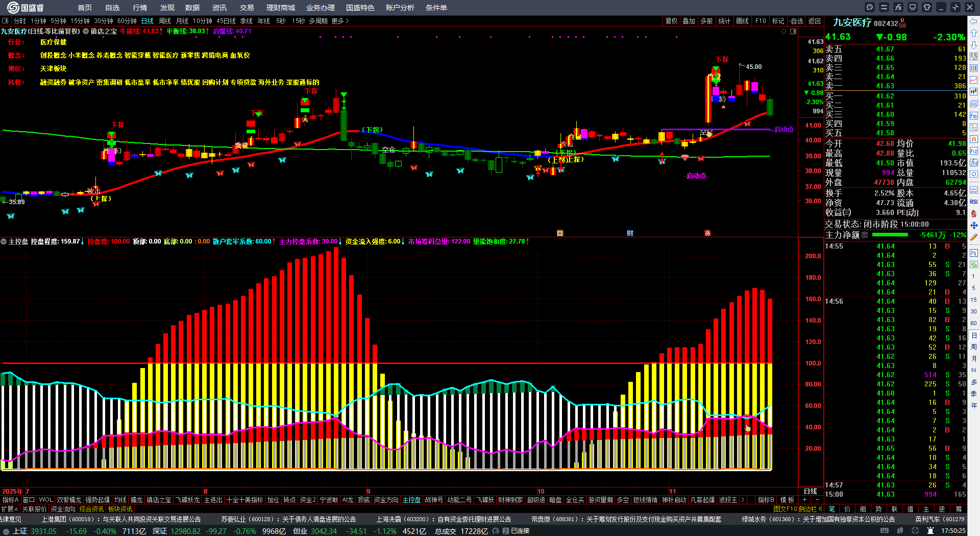The width and height of the screenshot is (980, 536).
Task: Click the 筹 tab under tick list
Action: pyautogui.click(x=959, y=509)
